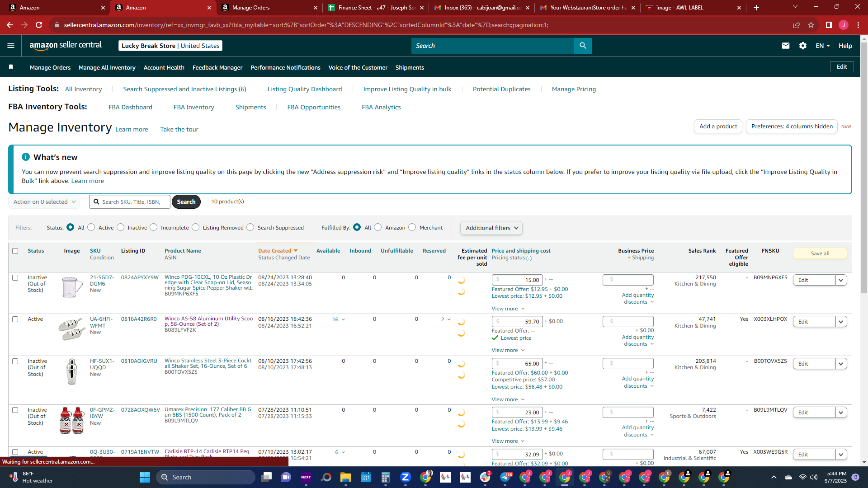This screenshot has height=488, width=868.
Task: Sort by Date Created column
Action: (x=278, y=251)
